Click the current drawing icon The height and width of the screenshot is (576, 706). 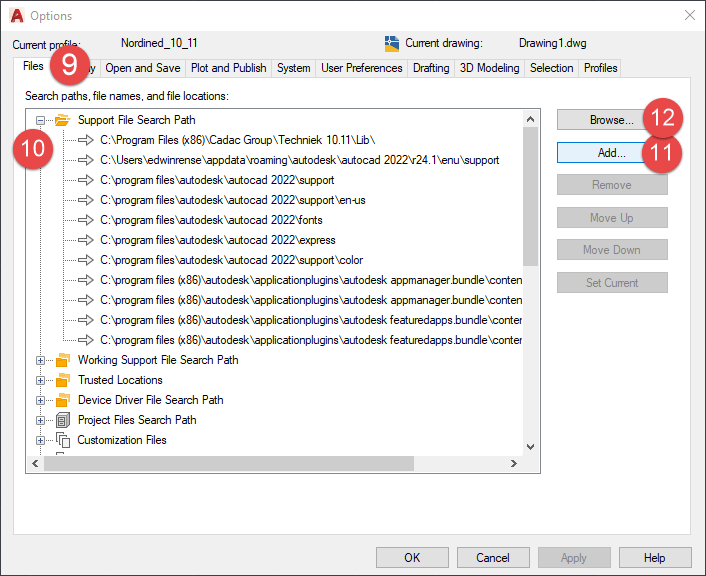coord(392,44)
